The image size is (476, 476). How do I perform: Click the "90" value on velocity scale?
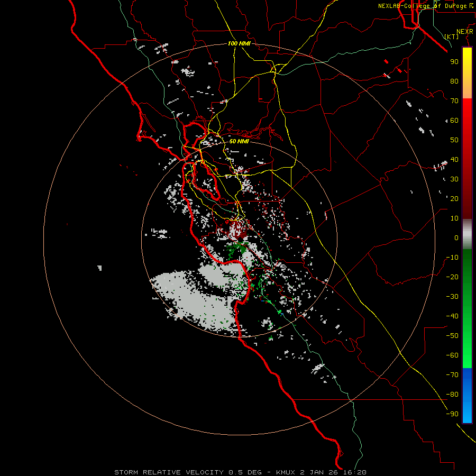pyautogui.click(x=454, y=62)
